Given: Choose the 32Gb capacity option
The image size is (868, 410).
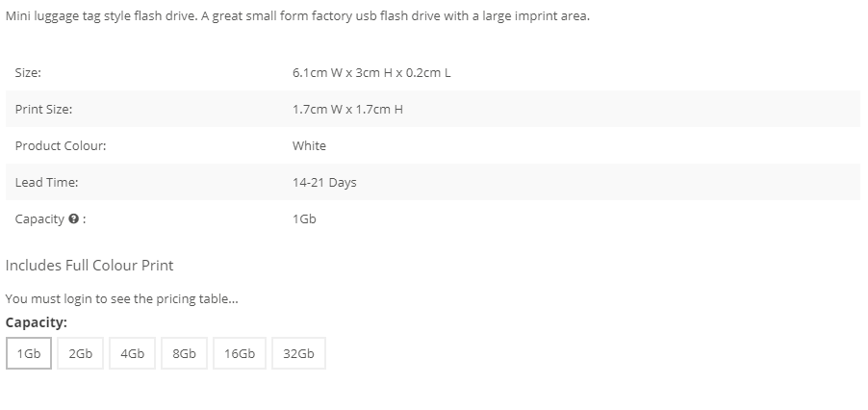Looking at the screenshot, I should pyautogui.click(x=299, y=353).
